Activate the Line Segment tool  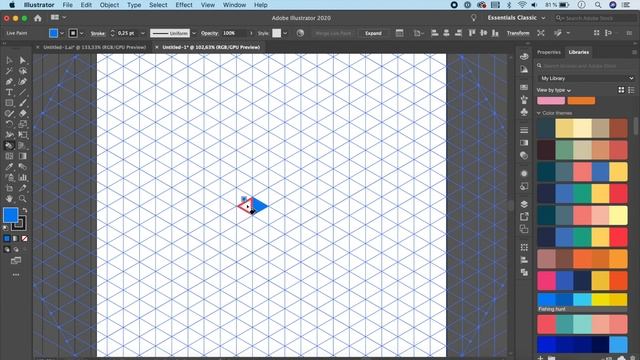pyautogui.click(x=22, y=92)
